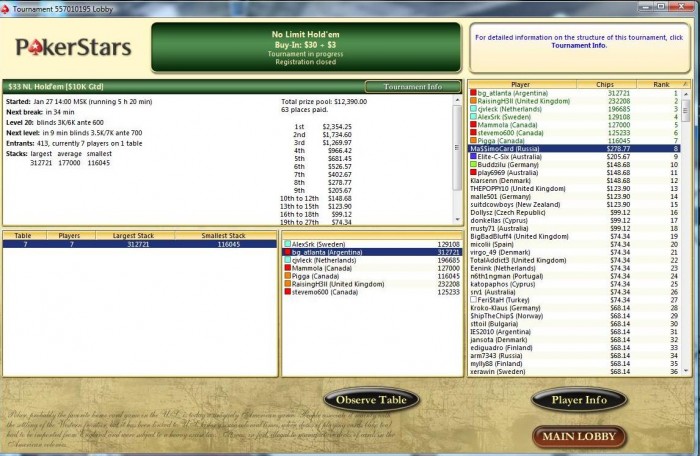Select Klarsenn (Denmark) in standings
Screen dimensions: 700x456
[x=574, y=180]
